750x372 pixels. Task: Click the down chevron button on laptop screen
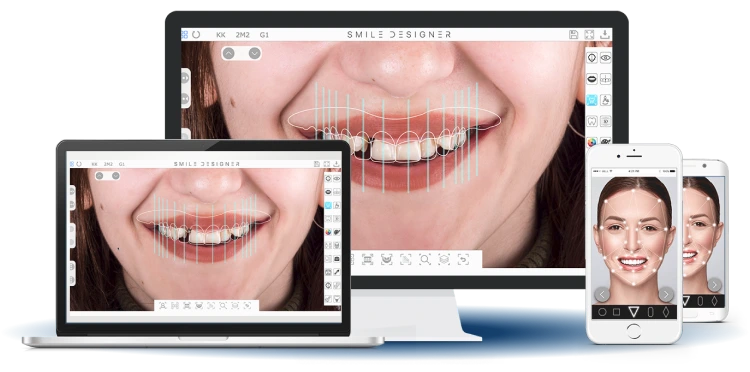click(116, 175)
